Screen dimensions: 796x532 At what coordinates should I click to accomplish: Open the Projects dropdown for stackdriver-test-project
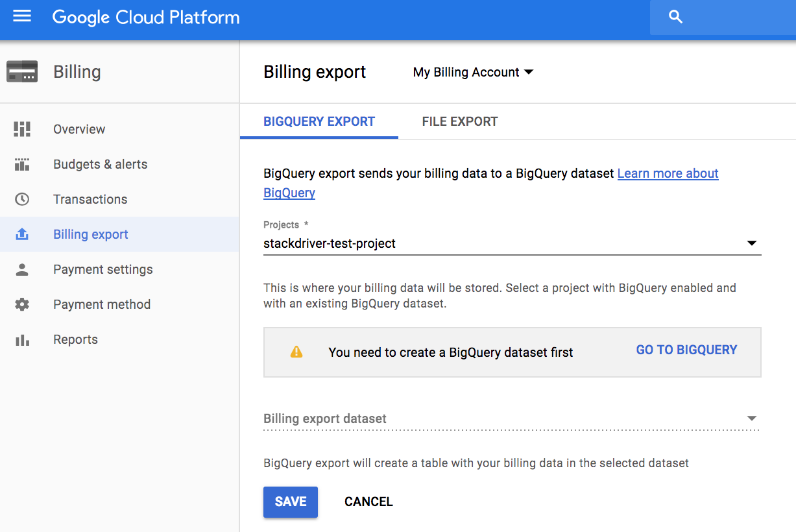(x=752, y=243)
